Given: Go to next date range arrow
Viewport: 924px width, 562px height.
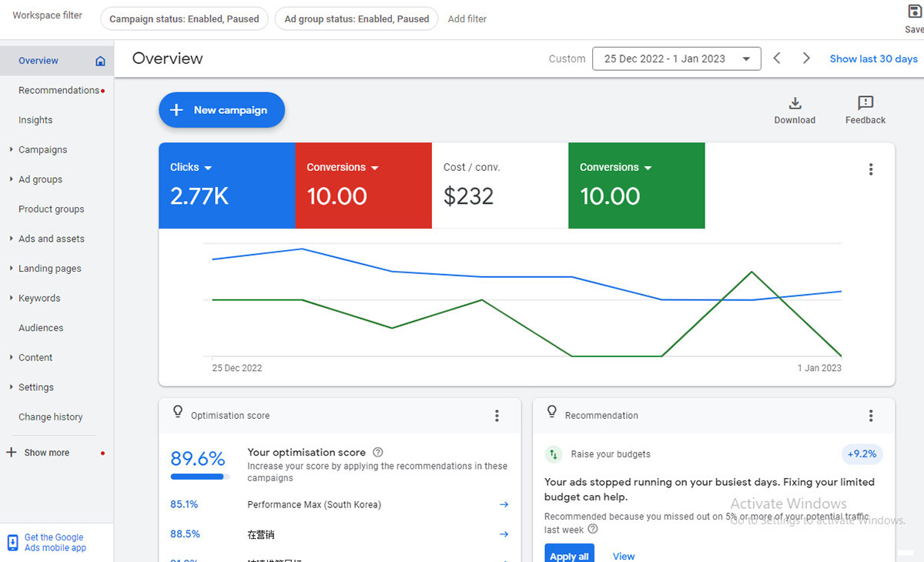Looking at the screenshot, I should pyautogui.click(x=806, y=59).
